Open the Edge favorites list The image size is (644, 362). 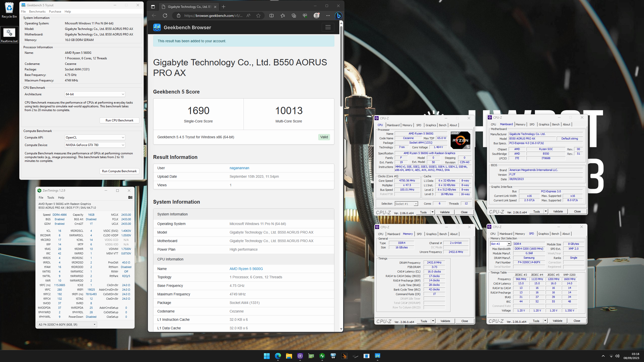tap(283, 16)
